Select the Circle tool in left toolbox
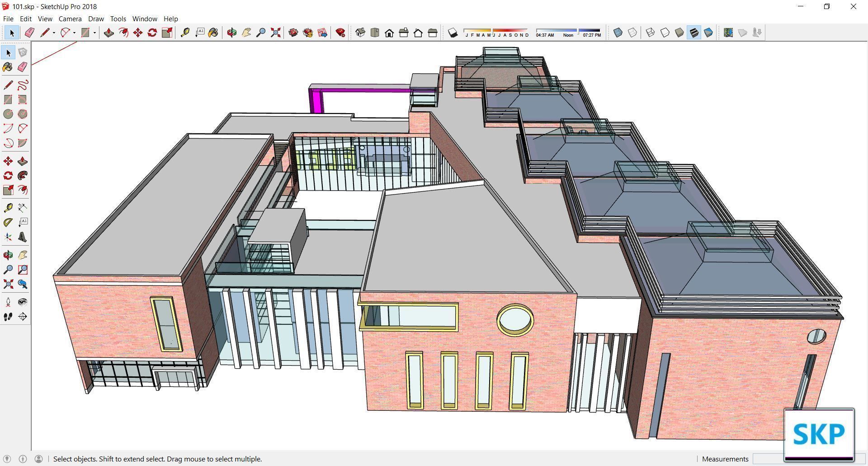The height and width of the screenshot is (466, 868). [x=8, y=114]
